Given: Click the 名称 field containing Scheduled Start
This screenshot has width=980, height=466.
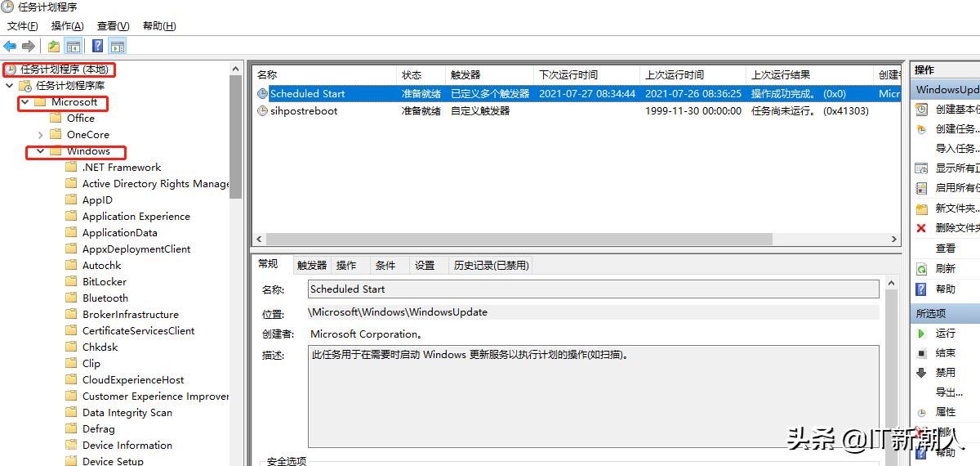Looking at the screenshot, I should (594, 289).
